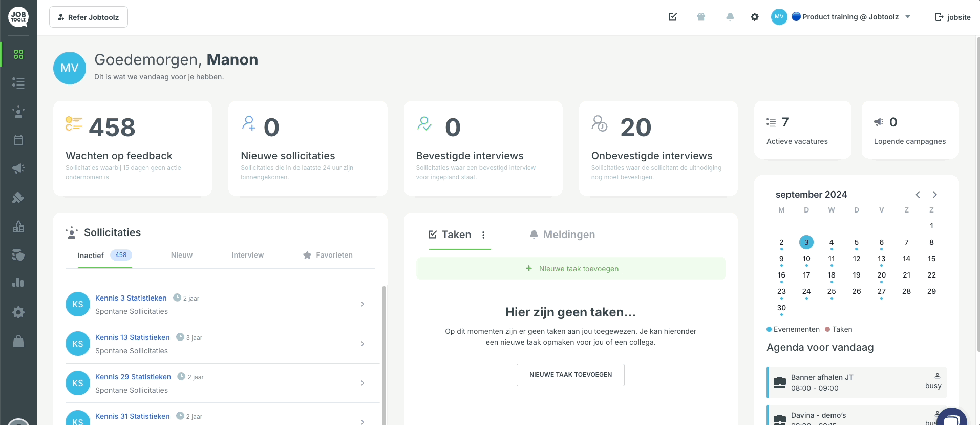Screen dimensions: 980x425
Task: Click the NIEUWE TAAK TOEVOEGEN button
Action: click(x=570, y=375)
